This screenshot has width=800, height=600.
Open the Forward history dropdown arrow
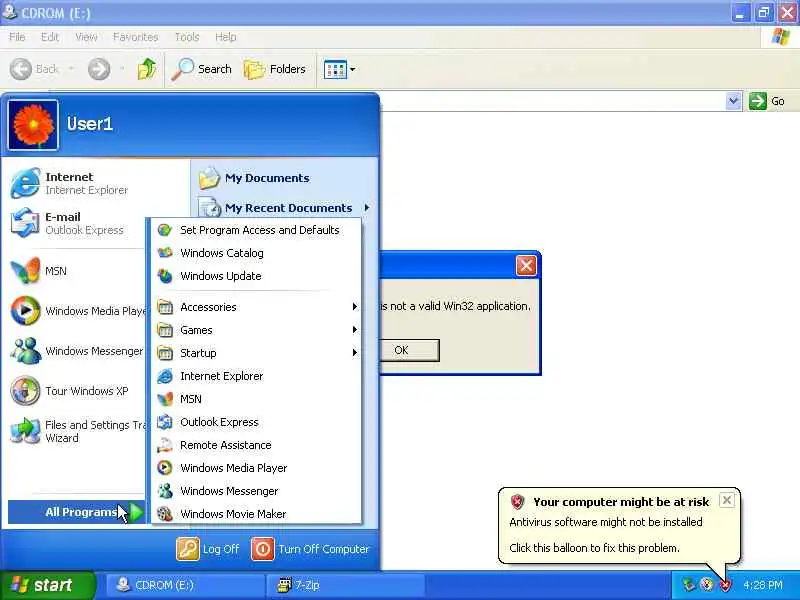point(122,69)
